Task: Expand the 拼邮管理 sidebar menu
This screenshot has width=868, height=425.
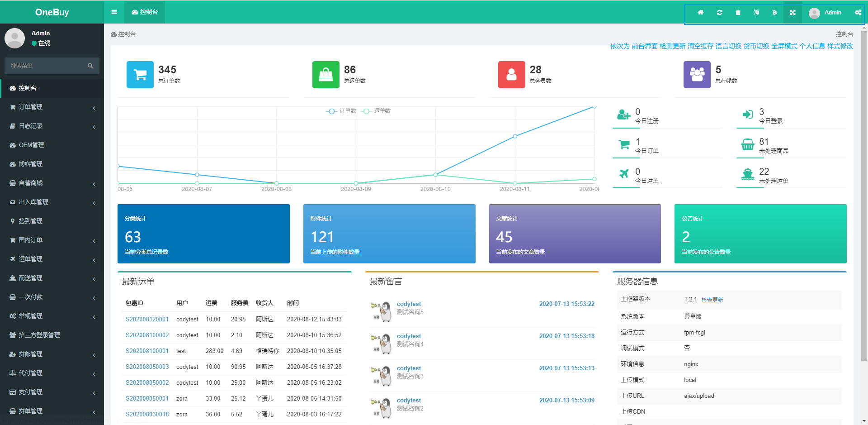Action: pos(52,354)
